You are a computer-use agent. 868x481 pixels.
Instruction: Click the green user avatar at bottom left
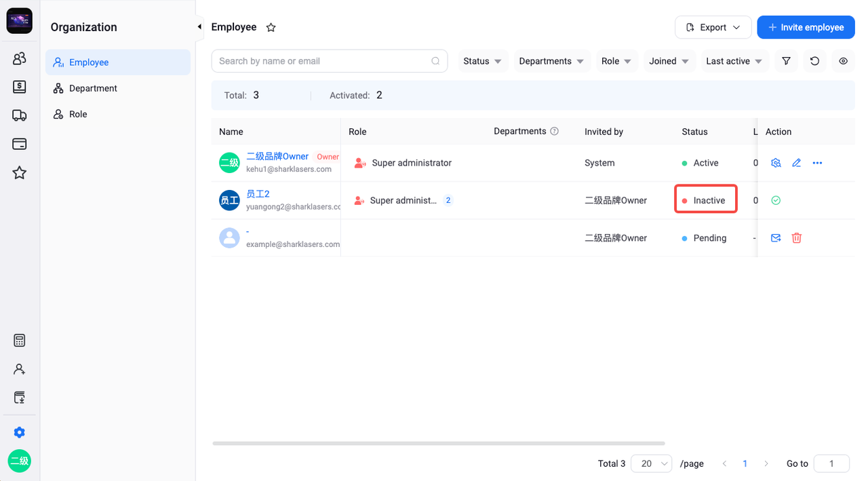(20, 461)
